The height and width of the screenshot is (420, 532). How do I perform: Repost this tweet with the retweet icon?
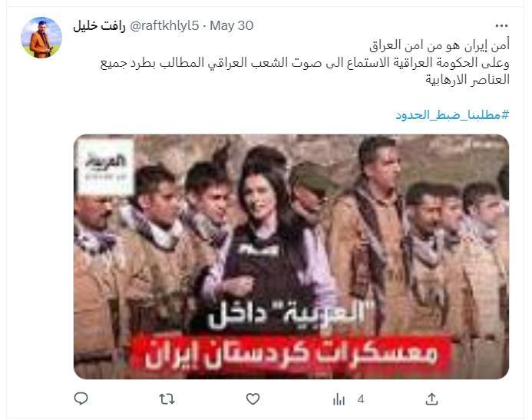[x=167, y=399]
